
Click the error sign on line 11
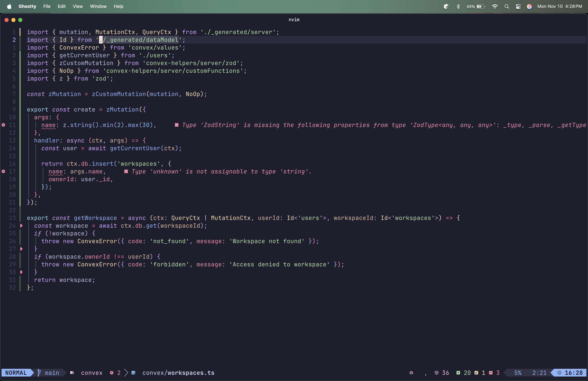tap(3, 125)
